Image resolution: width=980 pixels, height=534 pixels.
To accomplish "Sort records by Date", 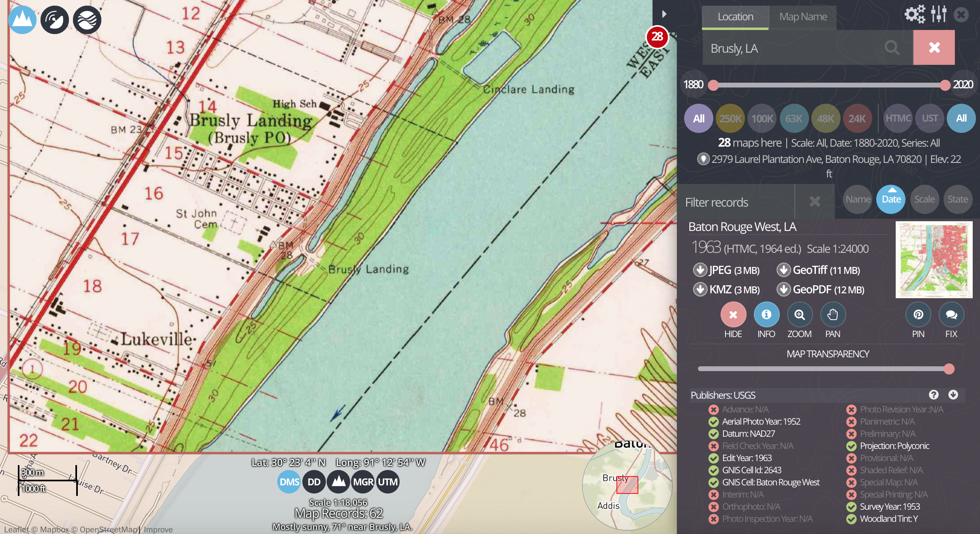I will (x=891, y=199).
